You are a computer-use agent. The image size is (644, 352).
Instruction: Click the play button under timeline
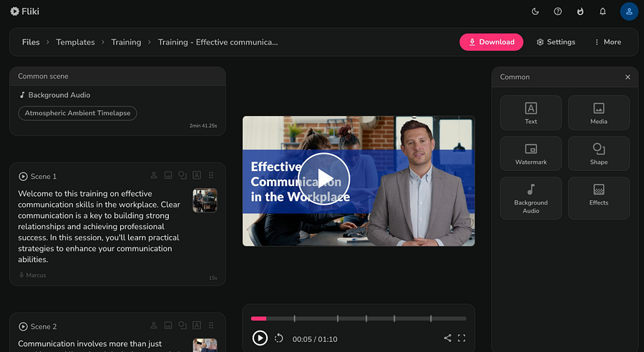pos(260,338)
